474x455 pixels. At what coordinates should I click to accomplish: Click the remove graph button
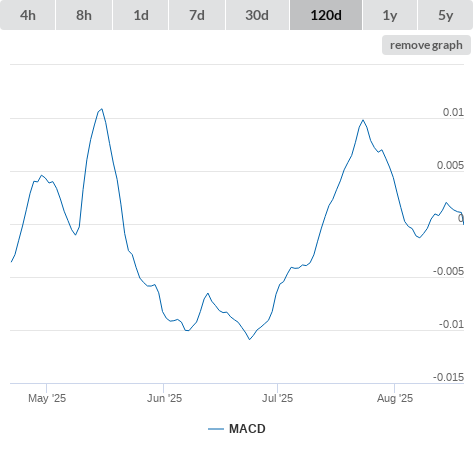(426, 45)
